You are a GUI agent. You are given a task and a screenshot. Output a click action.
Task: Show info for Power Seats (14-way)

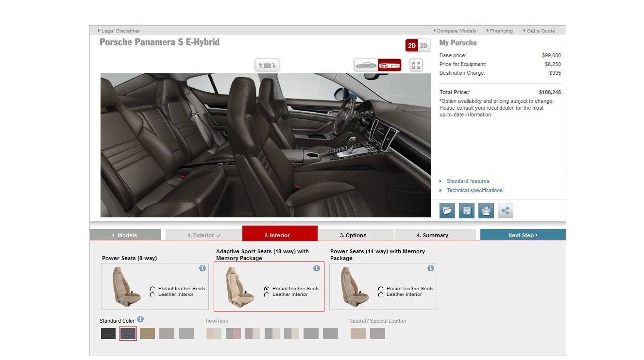[x=431, y=268]
